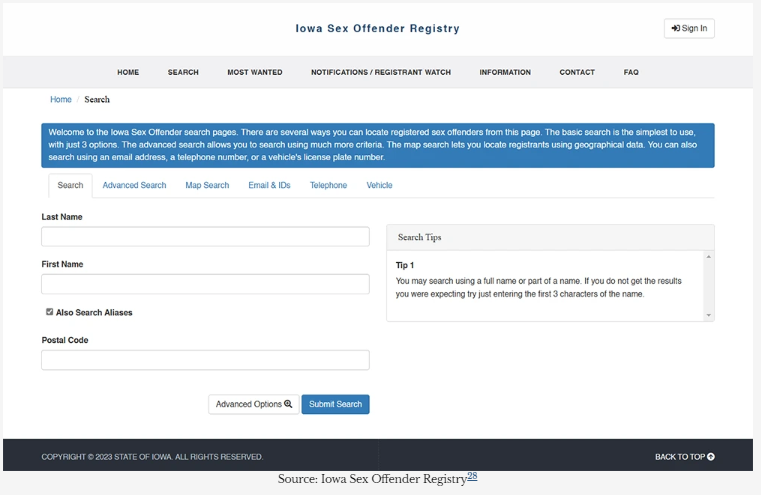Switch to the Advanced Search tab
This screenshot has height=495, width=761.
(134, 185)
